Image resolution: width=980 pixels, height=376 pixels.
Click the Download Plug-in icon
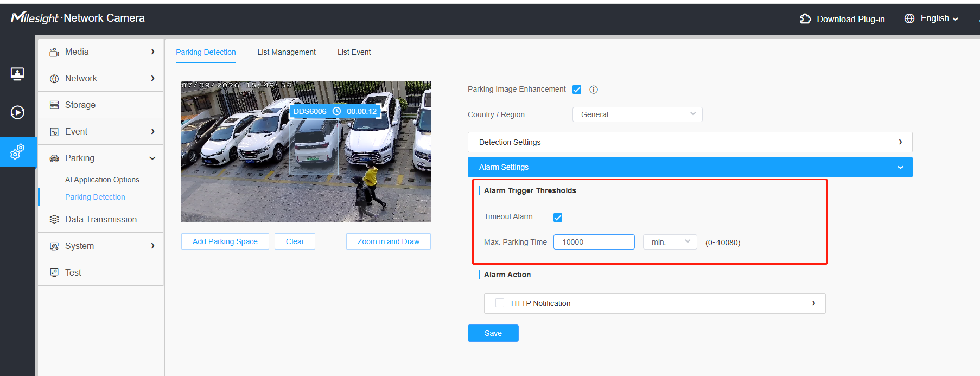click(x=805, y=19)
